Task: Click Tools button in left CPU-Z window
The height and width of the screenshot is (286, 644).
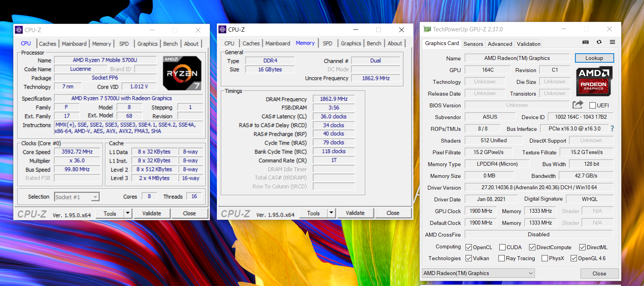Action: (x=109, y=214)
